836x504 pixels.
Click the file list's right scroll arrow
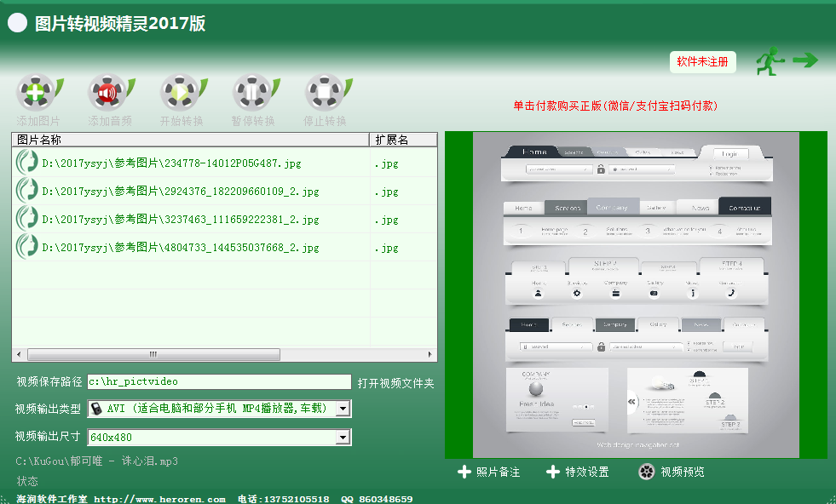pyautogui.click(x=430, y=354)
